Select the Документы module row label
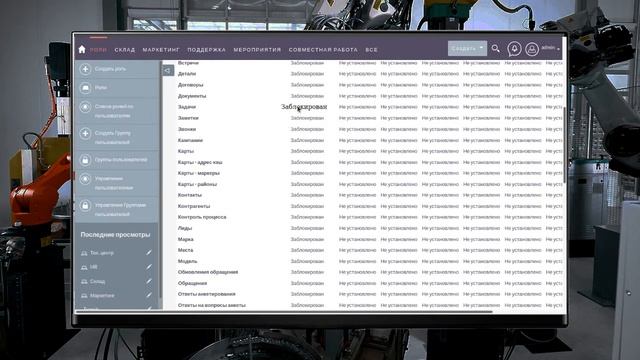 [x=192, y=96]
